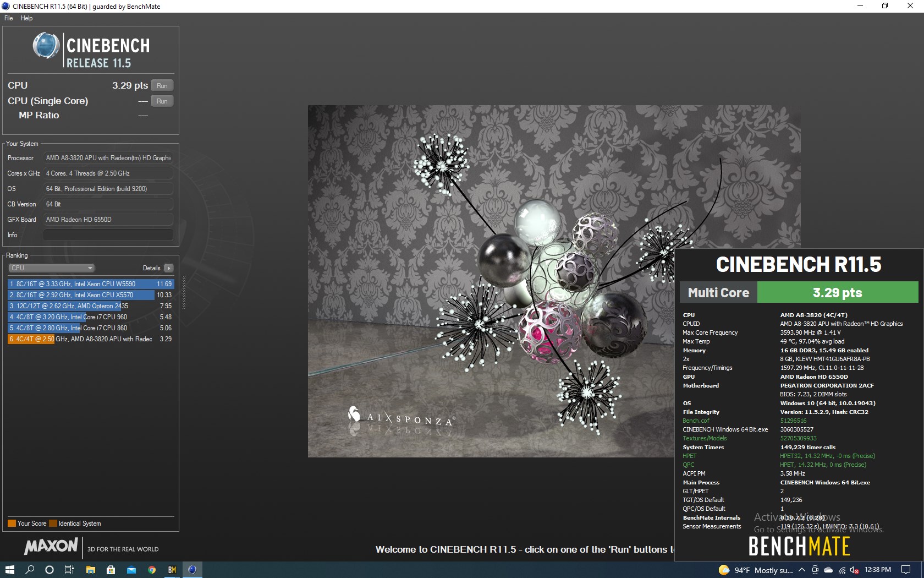
Task: Open the Windows notification center
Action: pyautogui.click(x=906, y=570)
